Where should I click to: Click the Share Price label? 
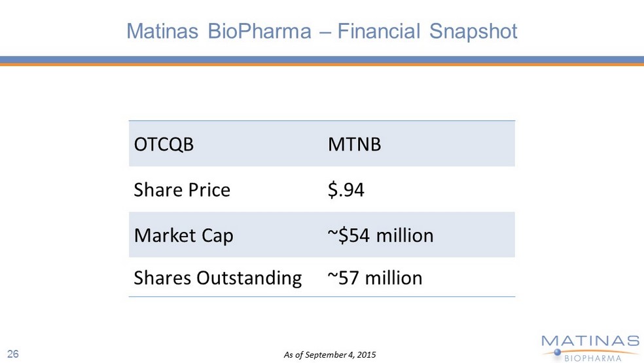click(182, 190)
